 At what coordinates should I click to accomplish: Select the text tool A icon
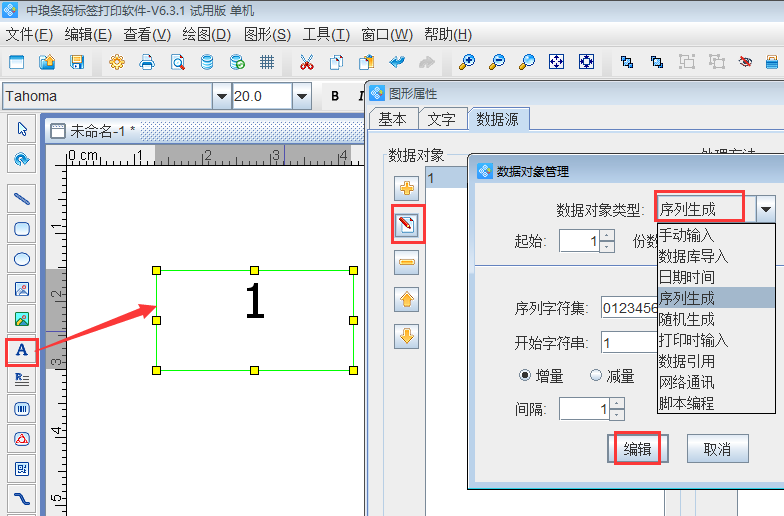tap(21, 350)
